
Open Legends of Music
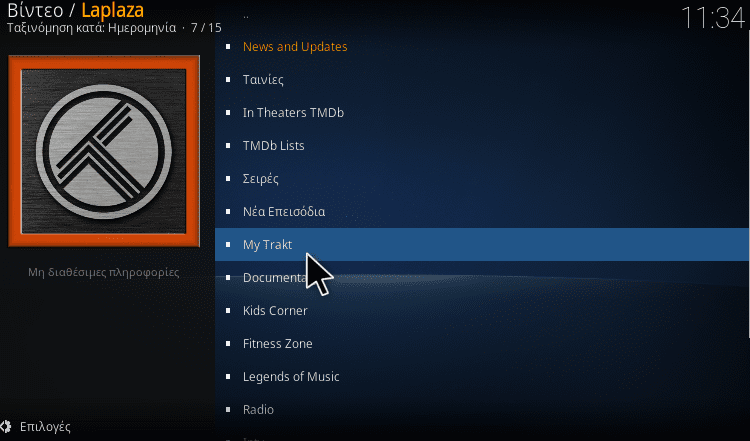(482, 376)
